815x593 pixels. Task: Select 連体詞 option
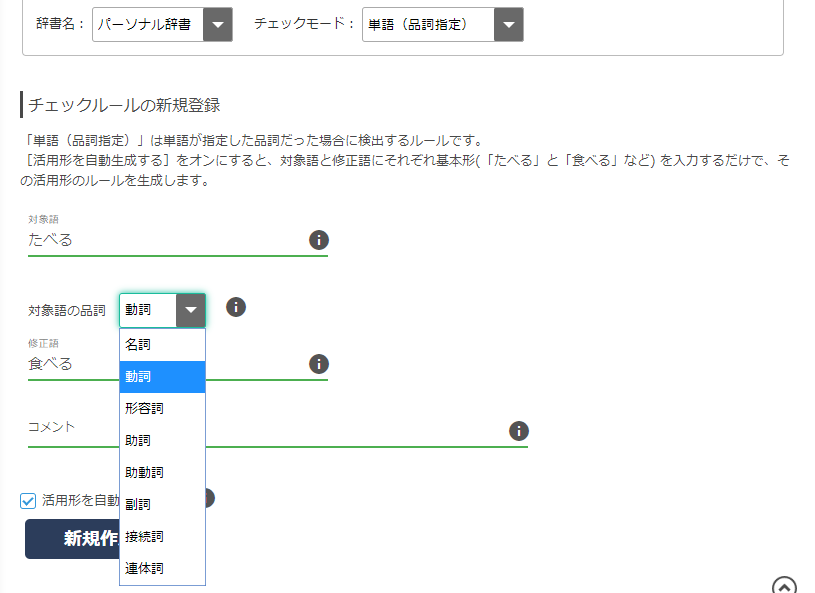(162, 569)
